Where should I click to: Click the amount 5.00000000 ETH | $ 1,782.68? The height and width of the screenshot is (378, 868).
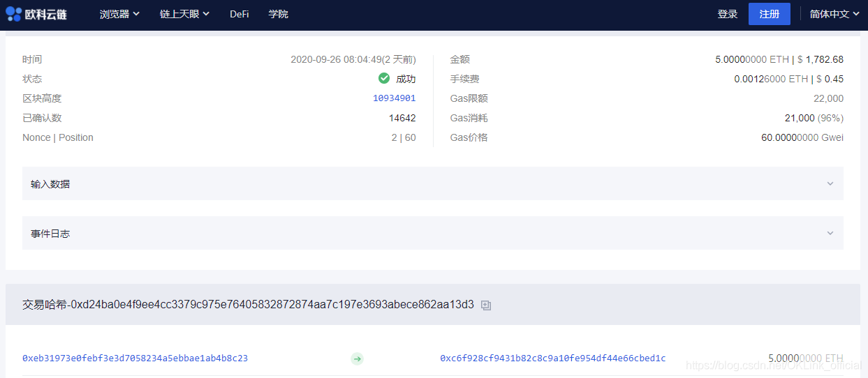pyautogui.click(x=779, y=59)
